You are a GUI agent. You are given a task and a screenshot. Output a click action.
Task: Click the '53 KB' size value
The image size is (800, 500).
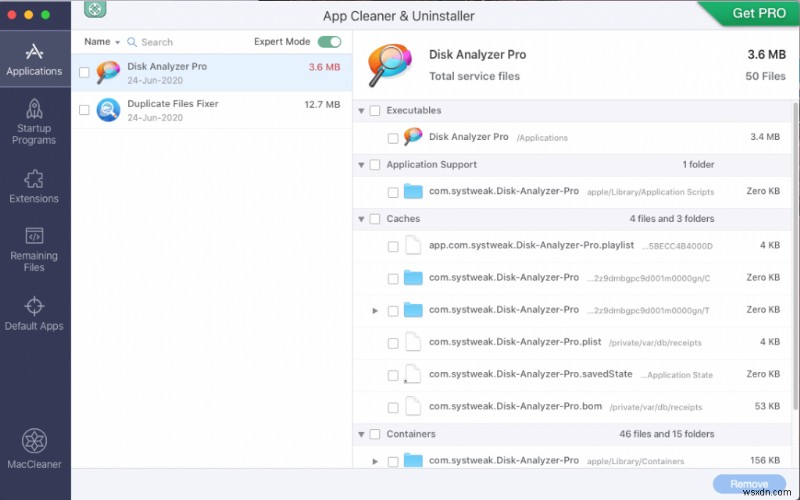pyautogui.click(x=767, y=406)
